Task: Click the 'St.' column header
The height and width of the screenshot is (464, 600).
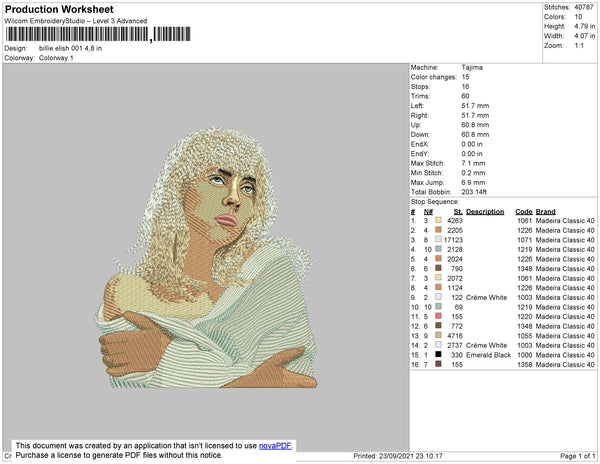Action: (458, 212)
